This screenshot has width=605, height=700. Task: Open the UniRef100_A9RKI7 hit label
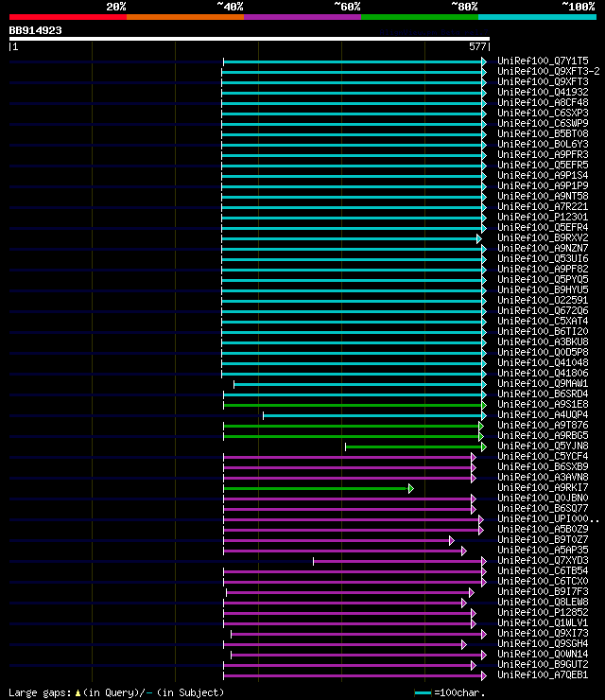pyautogui.click(x=543, y=487)
